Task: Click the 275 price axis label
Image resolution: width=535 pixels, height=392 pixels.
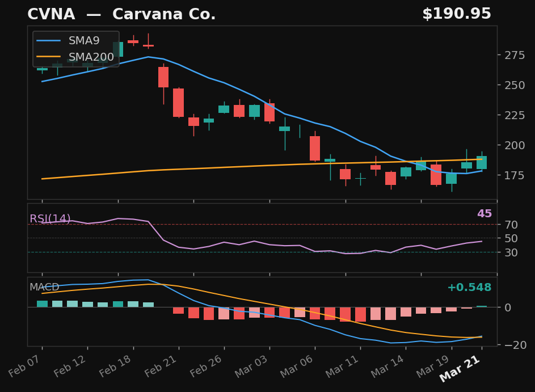Action: (515, 55)
